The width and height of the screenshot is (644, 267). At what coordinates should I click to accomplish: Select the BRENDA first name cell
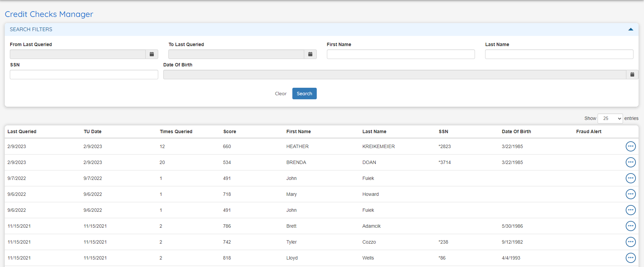click(296, 162)
